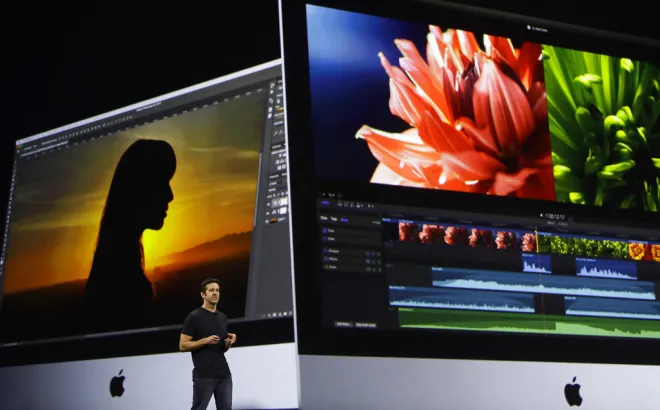Toggle the Dialogue role checkbox
Screen dimensions: 660x410
pyautogui.click(x=325, y=250)
